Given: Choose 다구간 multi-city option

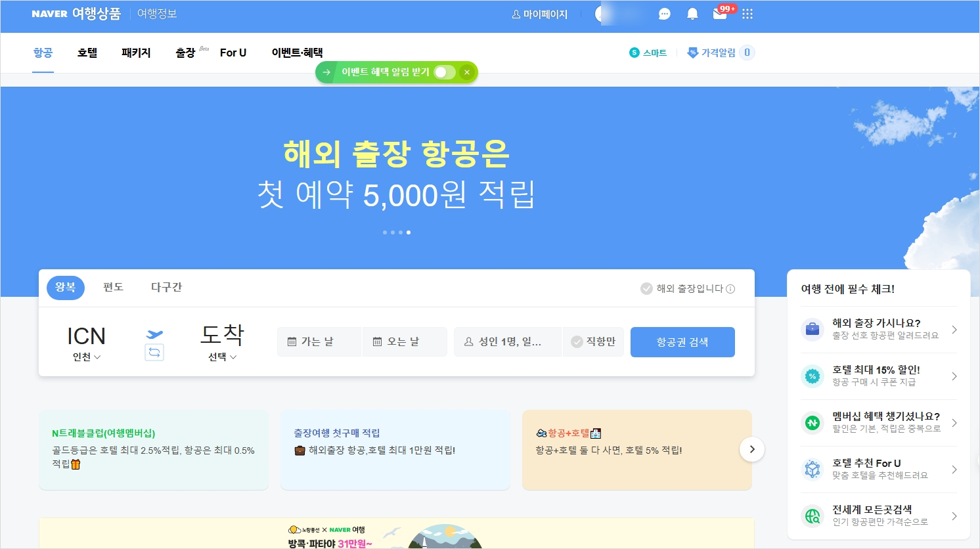Looking at the screenshot, I should click(x=166, y=287).
